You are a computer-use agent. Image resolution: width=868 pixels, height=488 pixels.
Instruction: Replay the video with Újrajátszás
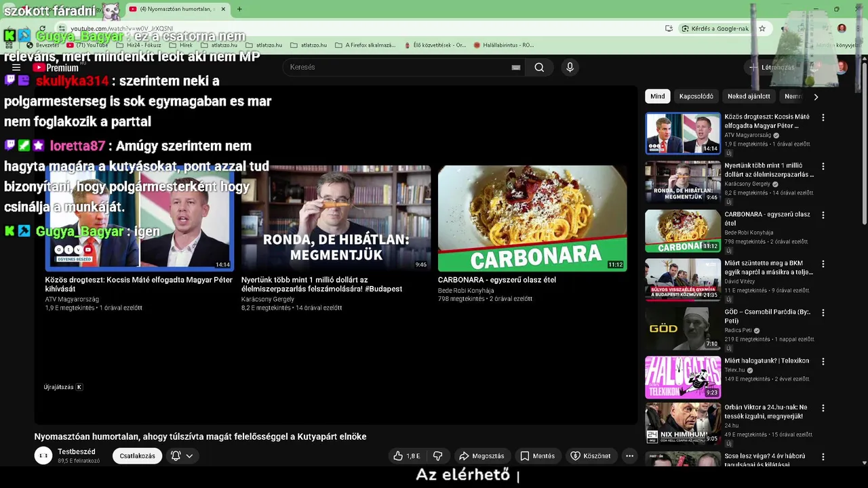[x=63, y=387]
